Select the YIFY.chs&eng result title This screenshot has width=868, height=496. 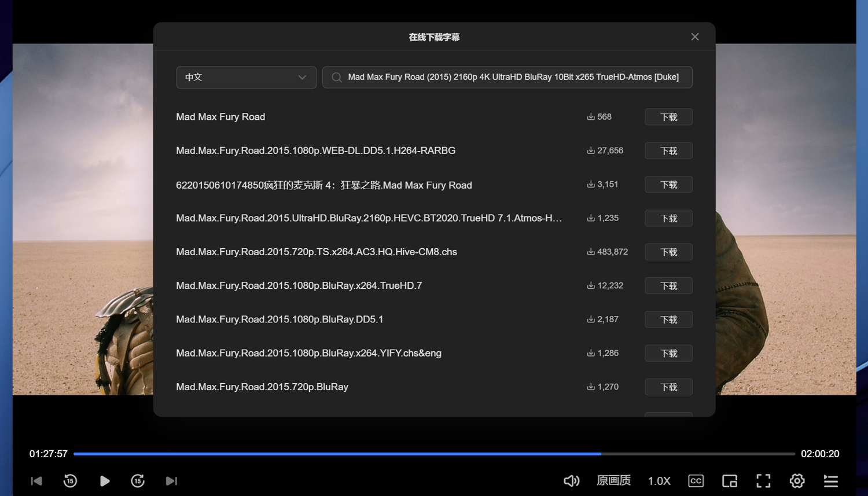308,353
